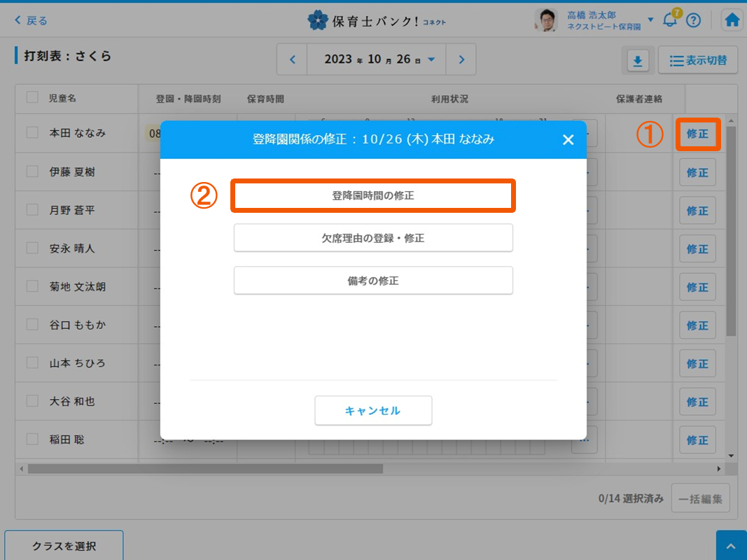Click user avatar of 高橋 浩太郎
This screenshot has width=747, height=560.
coord(545,20)
